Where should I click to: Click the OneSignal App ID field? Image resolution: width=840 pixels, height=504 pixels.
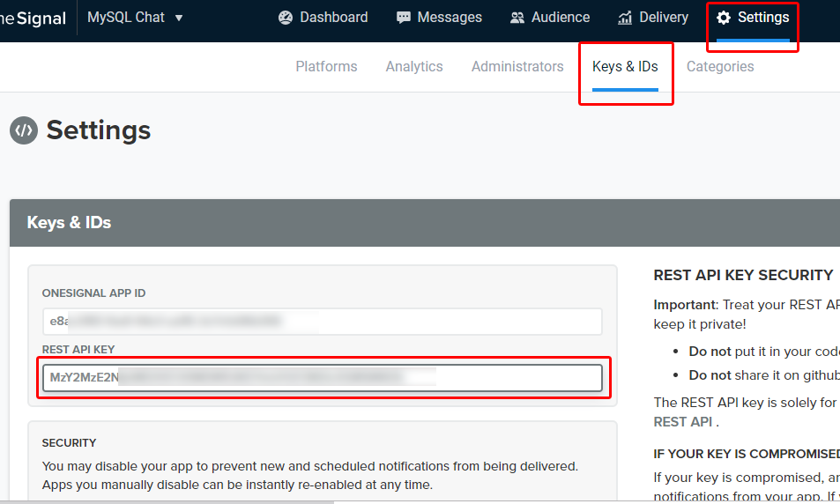click(x=322, y=322)
